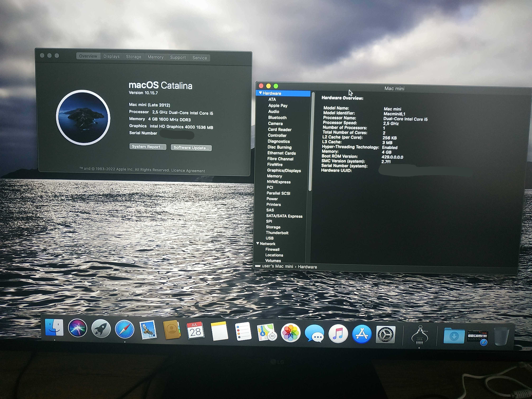Open Licence Agreement link
Screen dimensions: 532x399
[x=188, y=170]
